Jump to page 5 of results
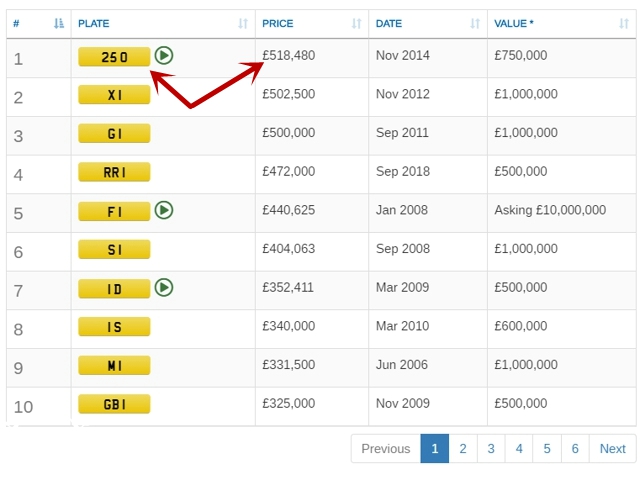The width and height of the screenshot is (640, 480). (547, 449)
